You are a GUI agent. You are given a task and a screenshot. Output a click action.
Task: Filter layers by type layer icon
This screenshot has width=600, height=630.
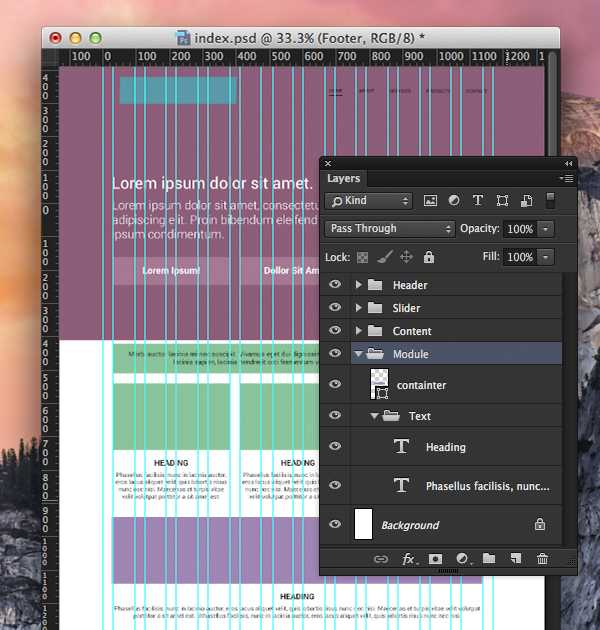[478, 200]
